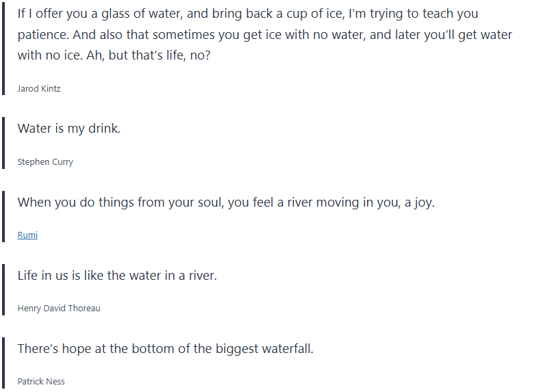Click the quote starting "There's hope at the bottom"
554x392 pixels.
[x=165, y=349]
